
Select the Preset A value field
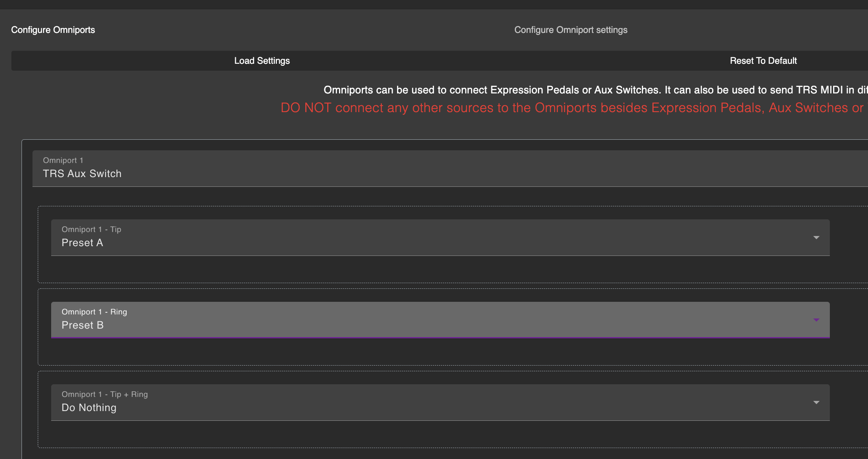(82, 243)
